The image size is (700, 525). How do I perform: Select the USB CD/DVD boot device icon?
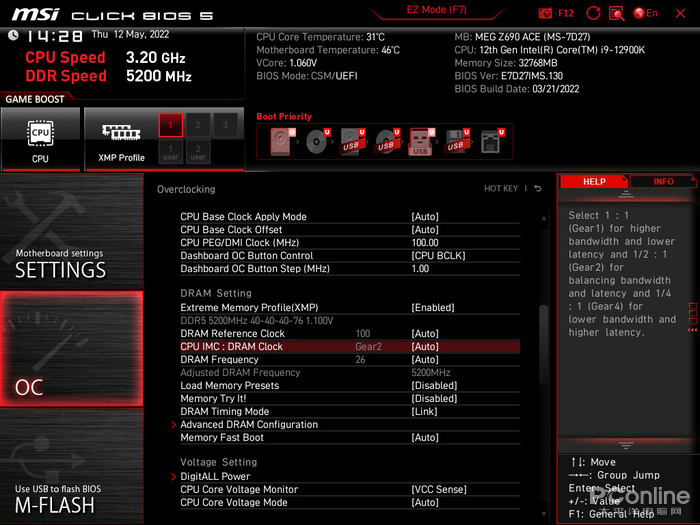coord(387,142)
